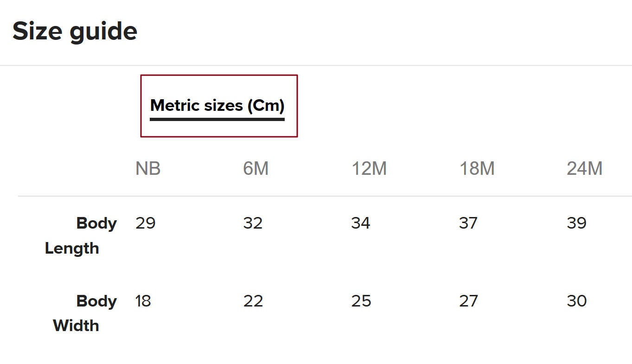Click NB body length value 29

click(x=146, y=223)
